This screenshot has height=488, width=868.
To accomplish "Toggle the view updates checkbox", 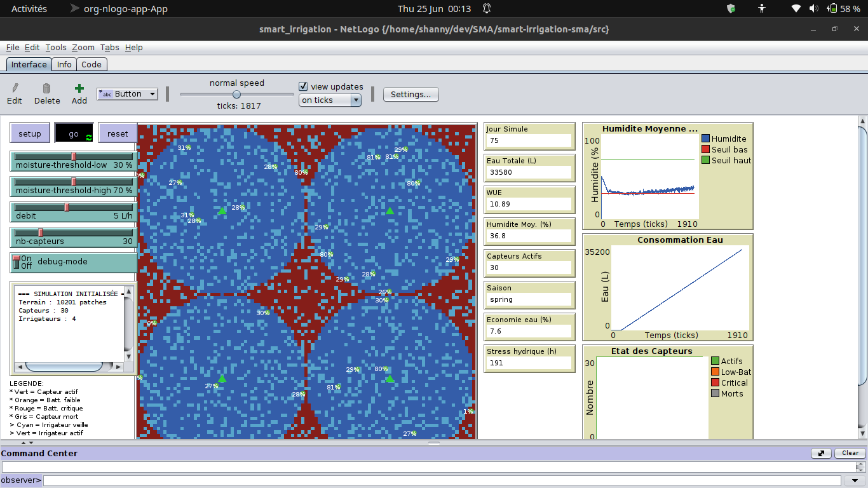I will [x=303, y=86].
